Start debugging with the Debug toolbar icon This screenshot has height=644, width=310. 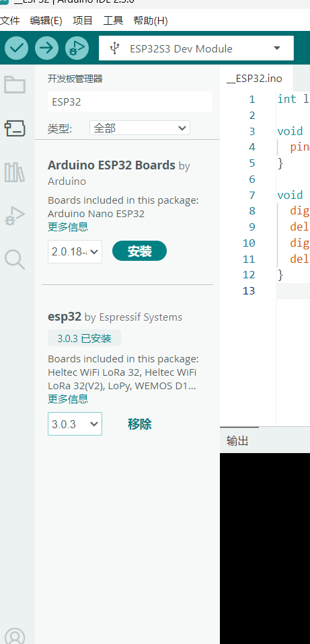pyautogui.click(x=77, y=48)
